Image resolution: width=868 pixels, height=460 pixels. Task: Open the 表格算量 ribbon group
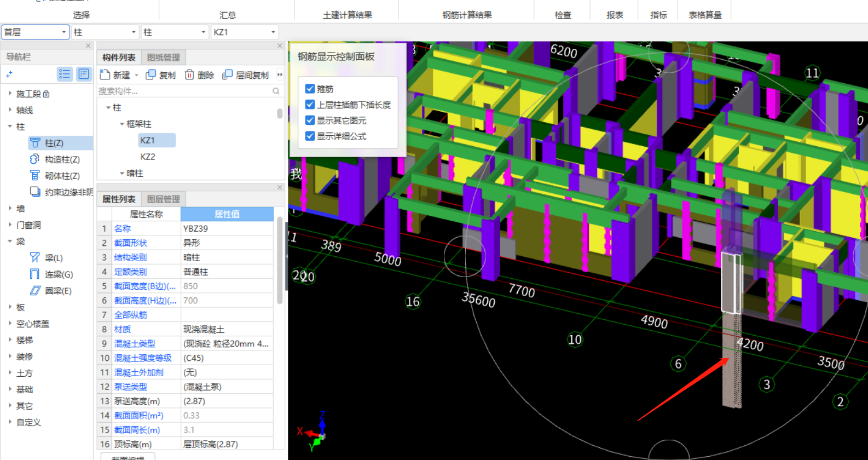(x=705, y=15)
